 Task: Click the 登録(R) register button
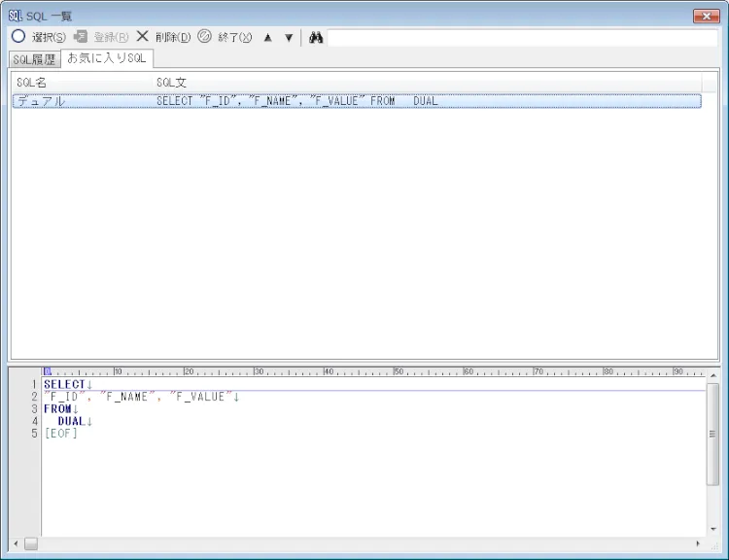pos(101,37)
